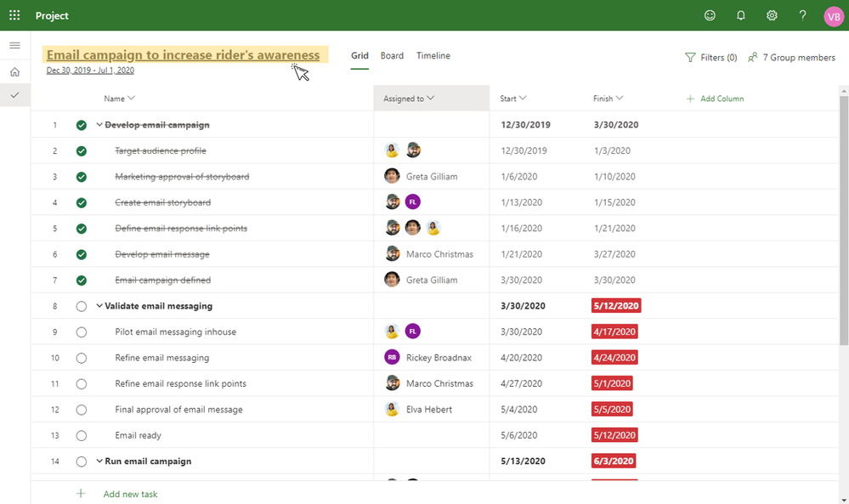
Task: Open the Assigned to column dropdown
Action: [431, 98]
